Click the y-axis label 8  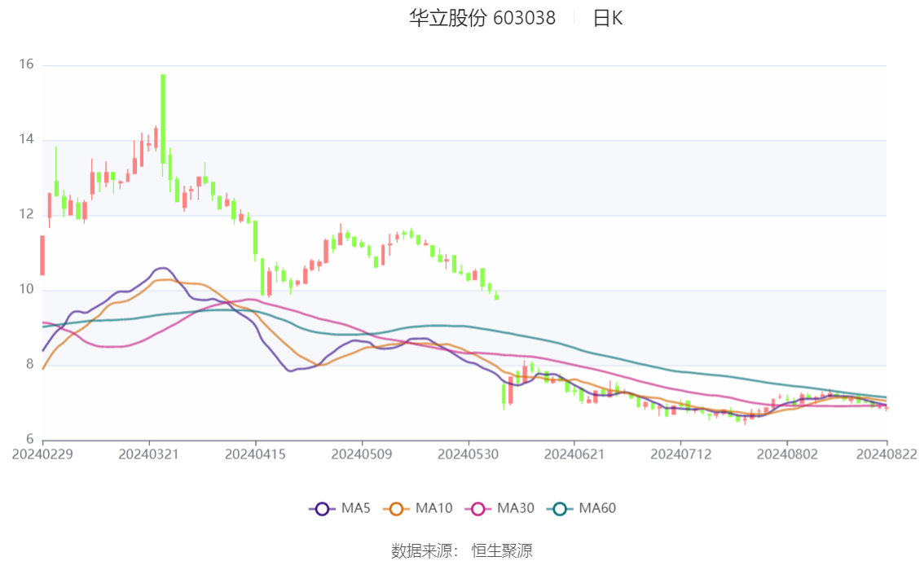coord(30,365)
